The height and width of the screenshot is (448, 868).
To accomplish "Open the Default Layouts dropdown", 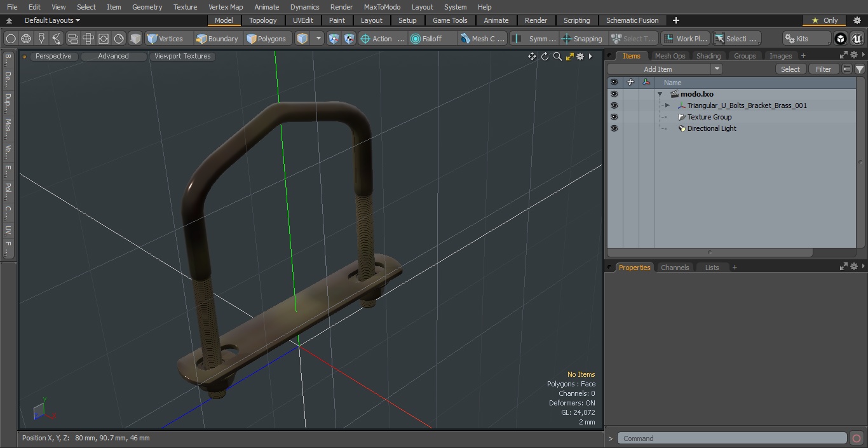I will (52, 20).
